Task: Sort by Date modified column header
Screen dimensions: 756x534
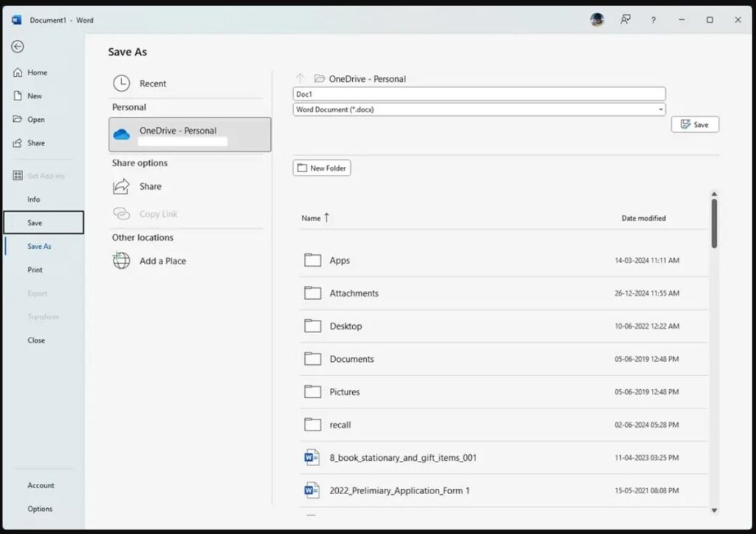Action: [643, 218]
